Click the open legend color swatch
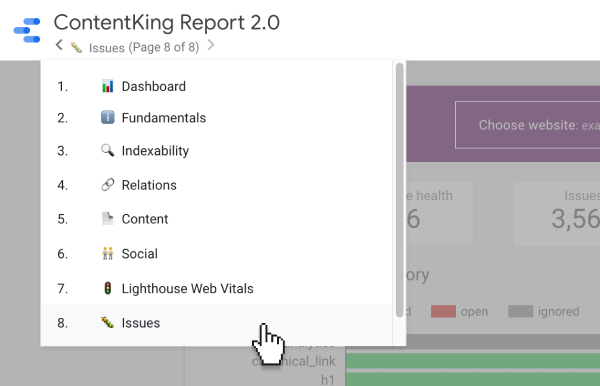This screenshot has width=600, height=386. pyautogui.click(x=443, y=311)
